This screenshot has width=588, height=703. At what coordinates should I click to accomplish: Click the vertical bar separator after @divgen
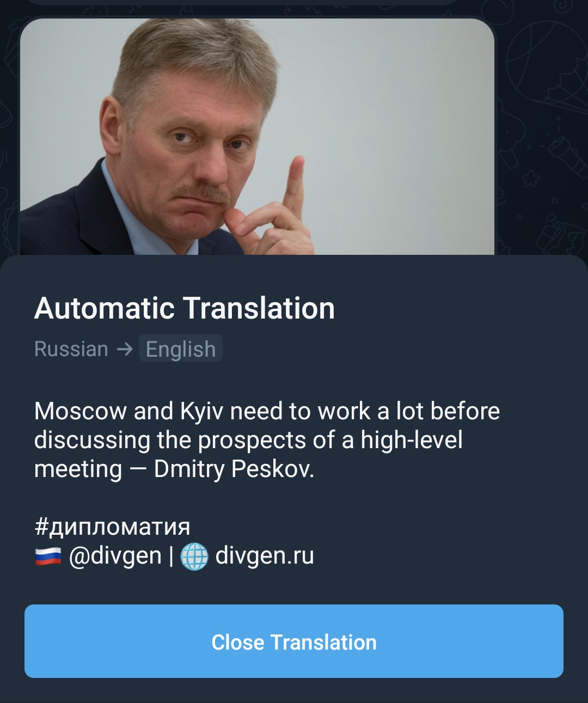(171, 557)
